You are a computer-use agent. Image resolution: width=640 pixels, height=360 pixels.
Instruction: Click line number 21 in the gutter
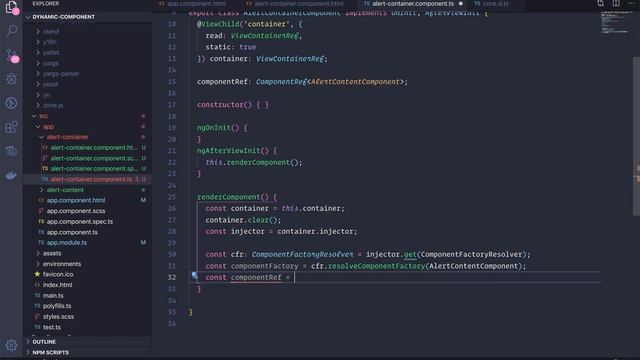click(x=172, y=151)
